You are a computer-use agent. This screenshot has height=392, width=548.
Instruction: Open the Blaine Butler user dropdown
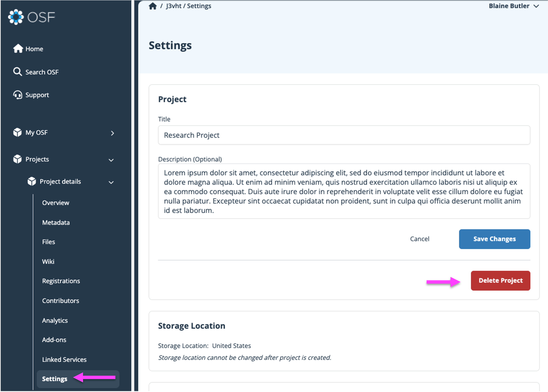pyautogui.click(x=513, y=6)
